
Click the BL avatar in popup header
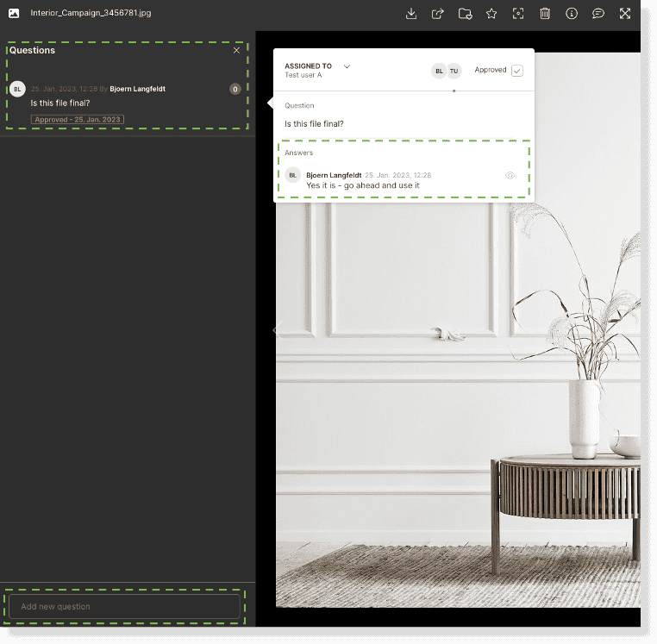click(439, 71)
